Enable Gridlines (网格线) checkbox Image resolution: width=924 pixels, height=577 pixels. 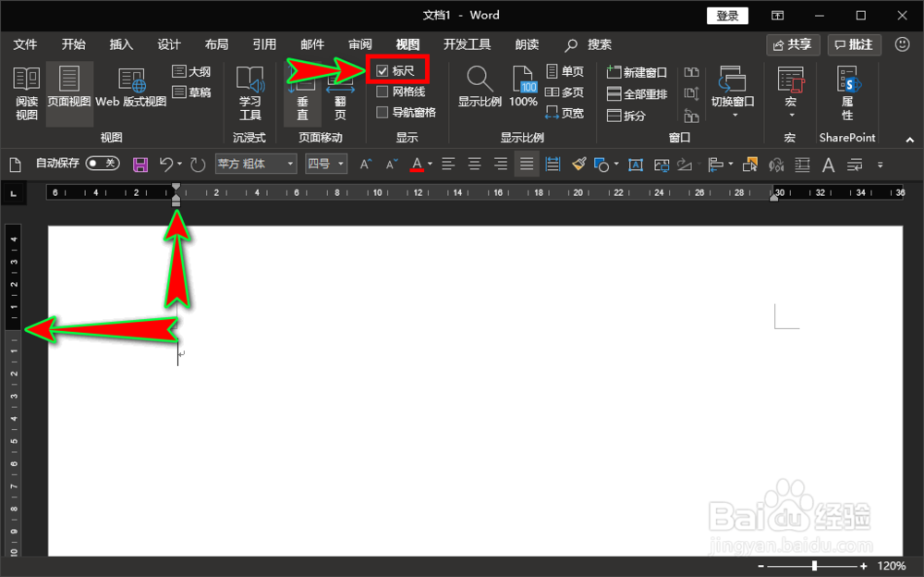pos(383,92)
